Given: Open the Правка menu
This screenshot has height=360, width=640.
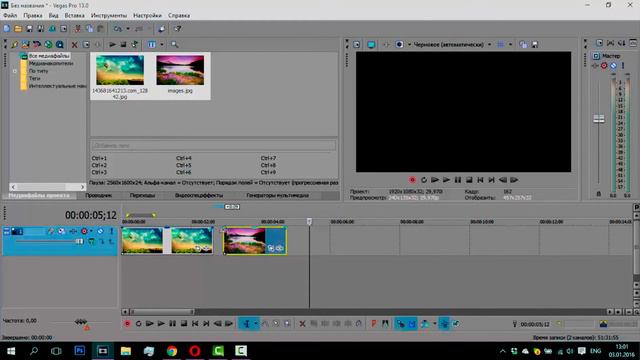Looking at the screenshot, I should pyautogui.click(x=33, y=16).
